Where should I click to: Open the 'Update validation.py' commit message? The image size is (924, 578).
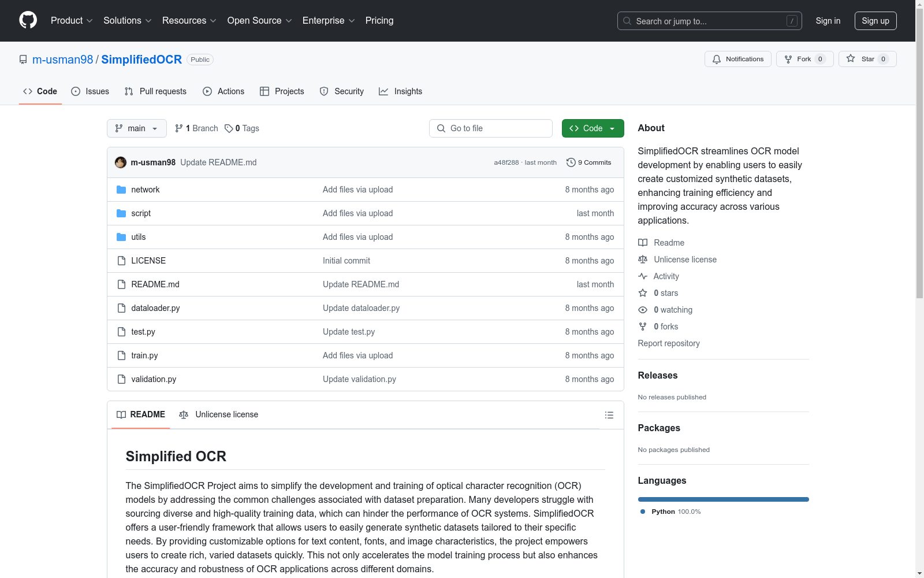click(360, 379)
